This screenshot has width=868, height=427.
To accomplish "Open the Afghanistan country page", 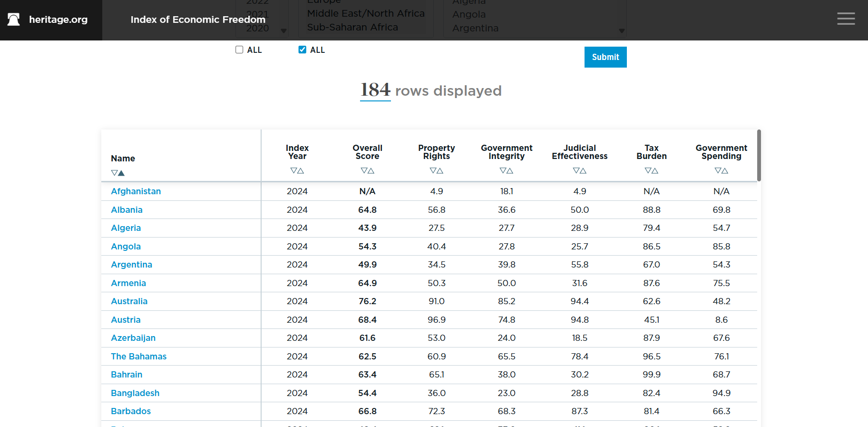I will 136,191.
